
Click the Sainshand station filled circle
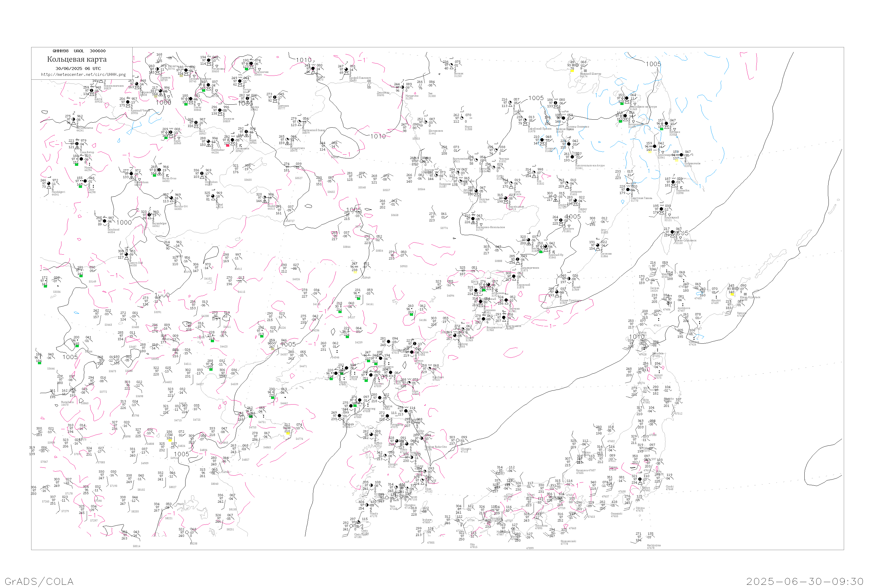[x=105, y=221]
